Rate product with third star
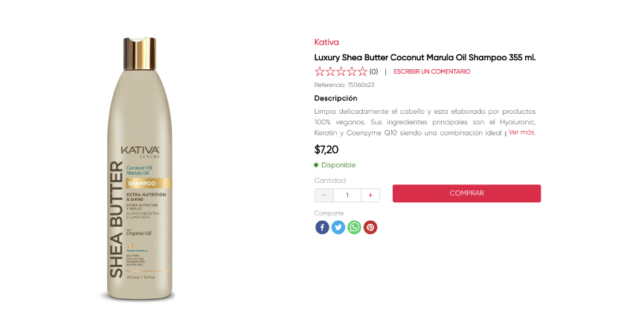This screenshot has height=322, width=644. coord(341,72)
